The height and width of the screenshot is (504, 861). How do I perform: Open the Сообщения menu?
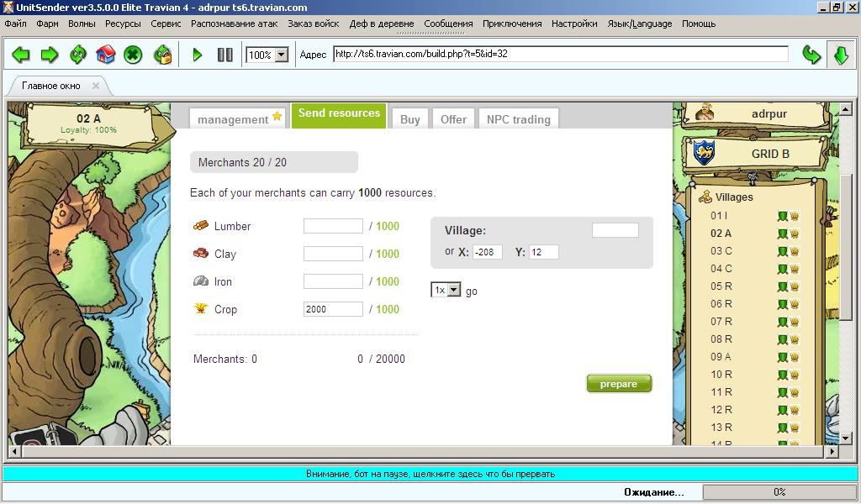point(448,24)
